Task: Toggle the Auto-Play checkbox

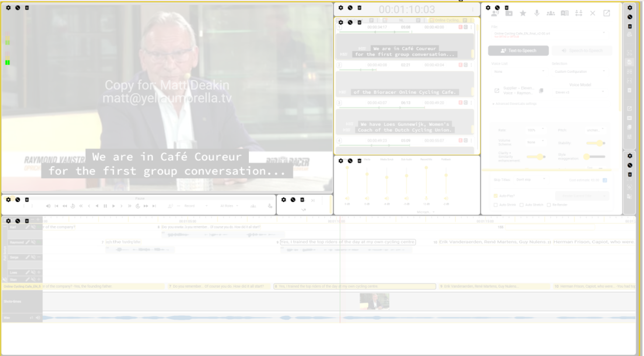Action: point(496,196)
